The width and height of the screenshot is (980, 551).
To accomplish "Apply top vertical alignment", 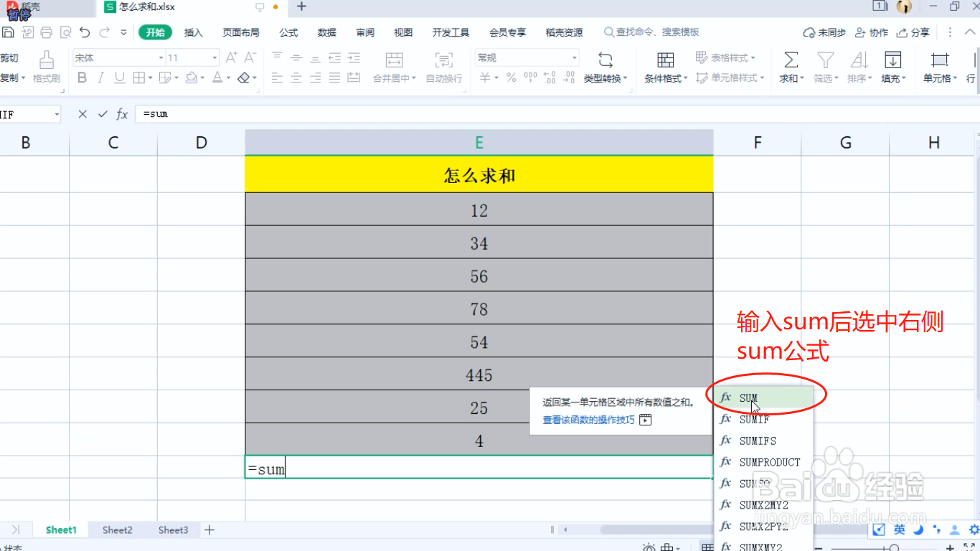I will click(277, 57).
